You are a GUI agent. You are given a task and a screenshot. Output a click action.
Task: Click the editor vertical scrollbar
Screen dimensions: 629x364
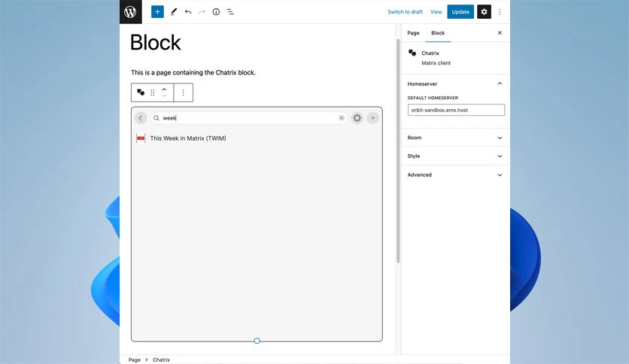[398, 150]
